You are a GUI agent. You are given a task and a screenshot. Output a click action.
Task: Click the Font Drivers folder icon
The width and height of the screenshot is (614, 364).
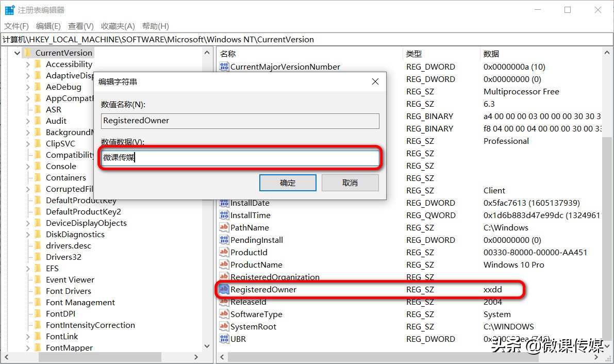point(38,291)
